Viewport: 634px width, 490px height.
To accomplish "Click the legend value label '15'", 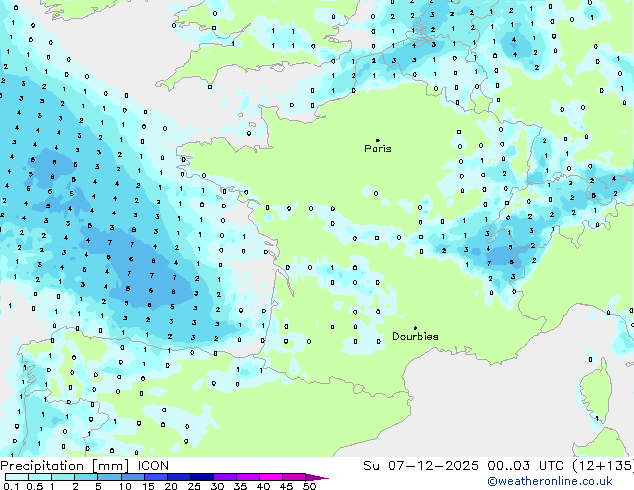I will (148, 486).
